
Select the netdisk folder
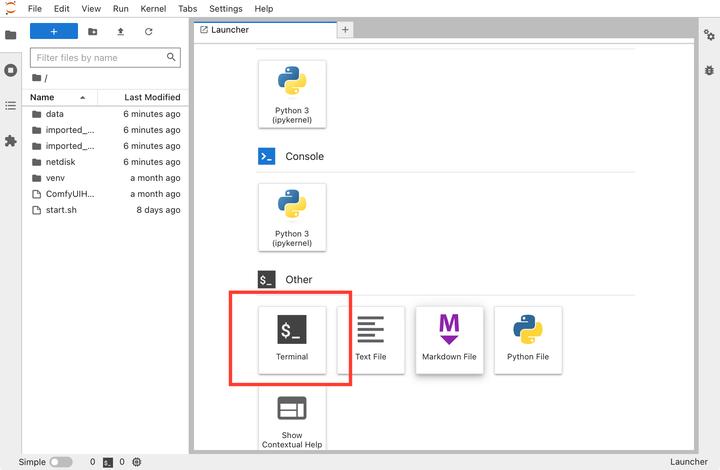coord(106,162)
